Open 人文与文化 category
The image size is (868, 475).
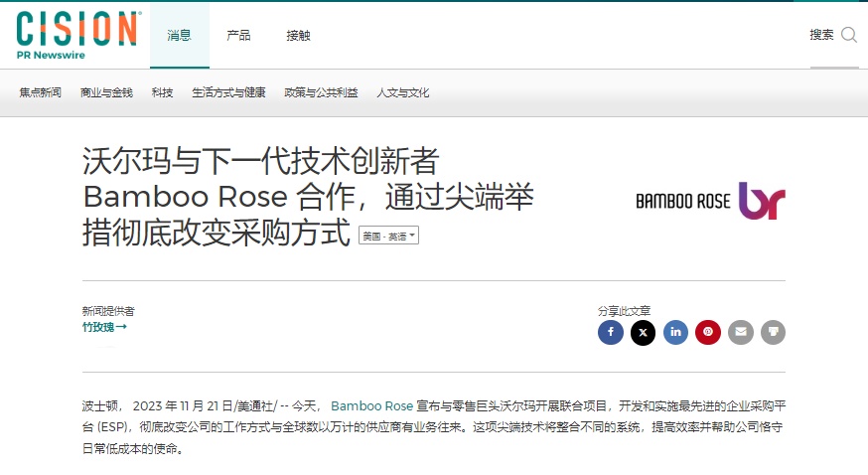(x=403, y=92)
